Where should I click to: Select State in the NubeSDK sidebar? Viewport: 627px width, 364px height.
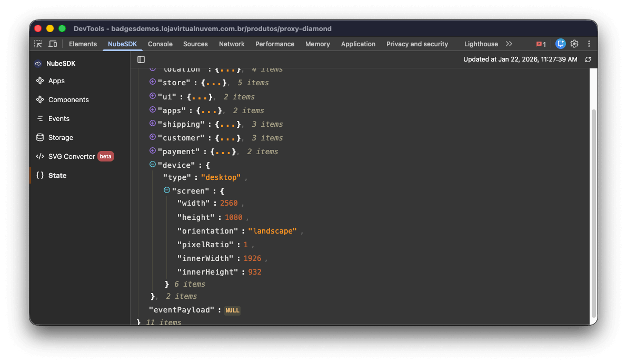57,175
